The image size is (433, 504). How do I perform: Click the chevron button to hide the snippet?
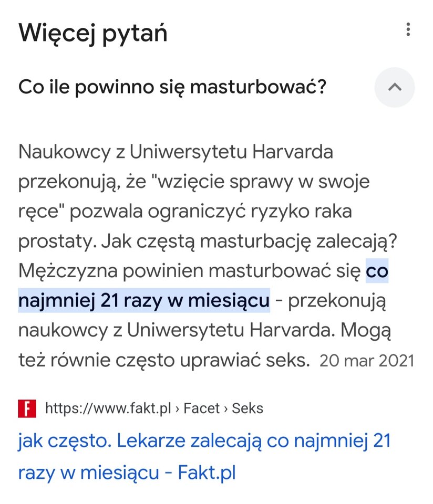pyautogui.click(x=395, y=87)
